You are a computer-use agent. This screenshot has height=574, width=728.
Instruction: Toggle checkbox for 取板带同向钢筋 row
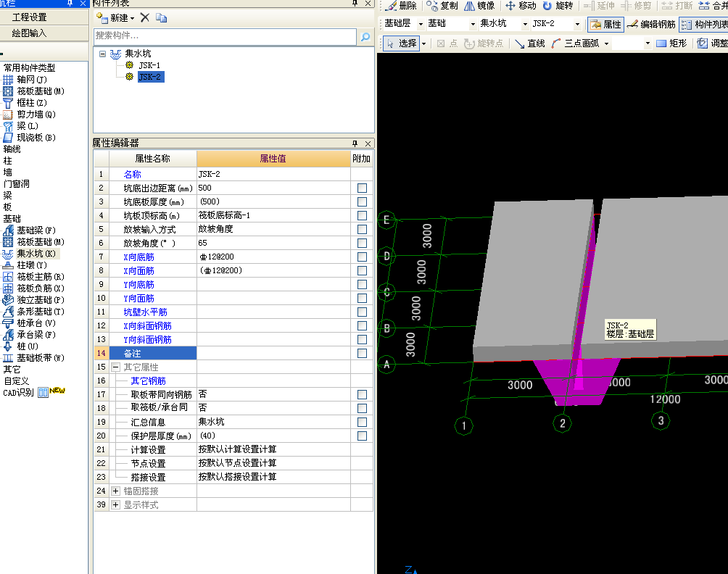pos(362,394)
